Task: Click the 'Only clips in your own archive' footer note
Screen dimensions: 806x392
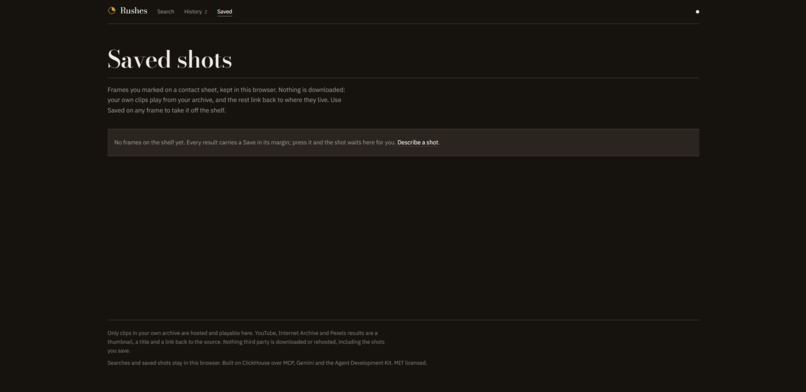Action: 246,342
